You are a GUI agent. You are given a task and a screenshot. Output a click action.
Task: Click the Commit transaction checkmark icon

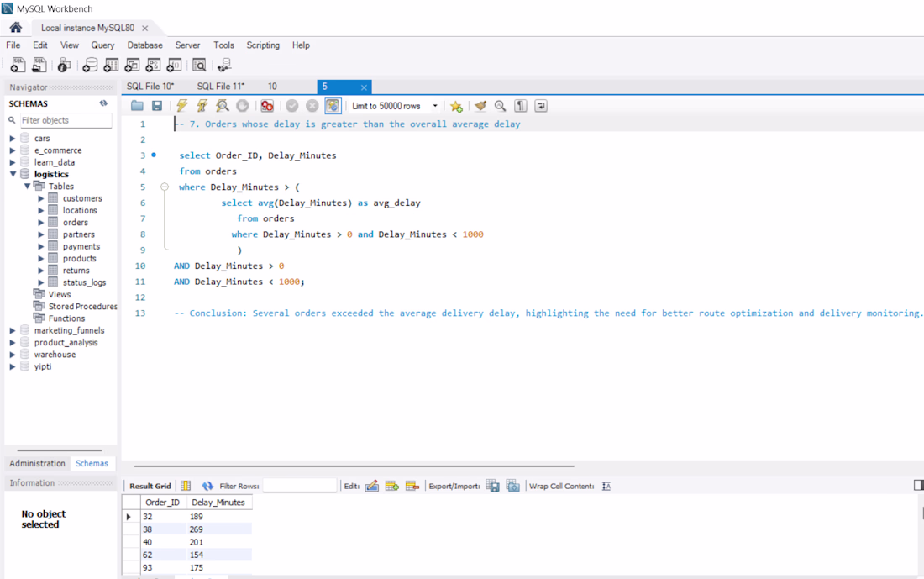[291, 106]
